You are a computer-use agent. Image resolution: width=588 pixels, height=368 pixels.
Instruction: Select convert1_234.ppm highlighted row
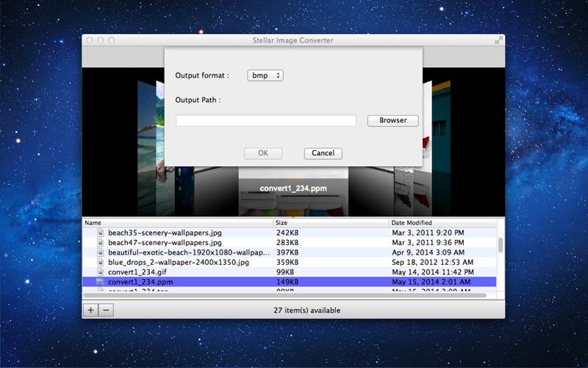click(289, 282)
